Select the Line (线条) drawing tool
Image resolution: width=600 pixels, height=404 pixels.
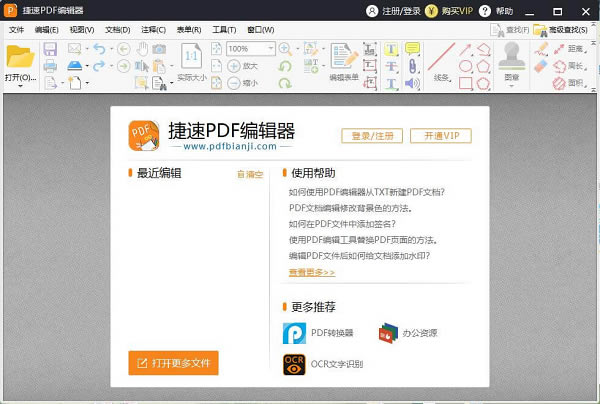(x=442, y=61)
